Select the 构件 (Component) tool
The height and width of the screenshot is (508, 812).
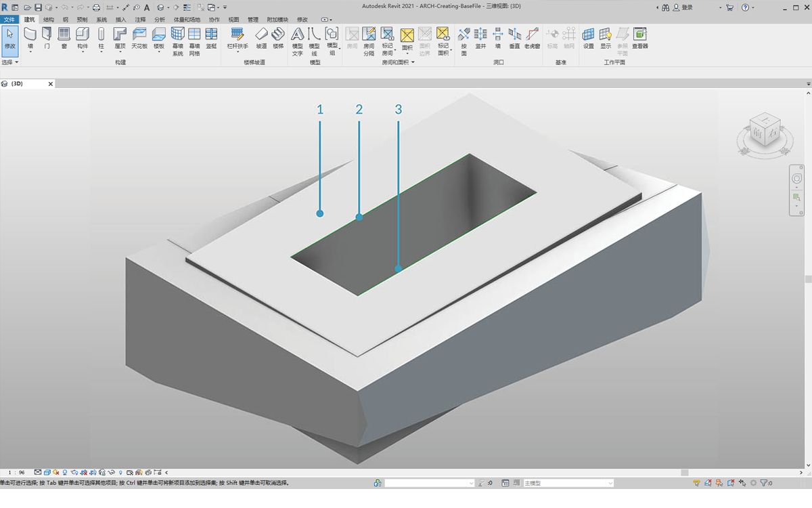pyautogui.click(x=83, y=39)
